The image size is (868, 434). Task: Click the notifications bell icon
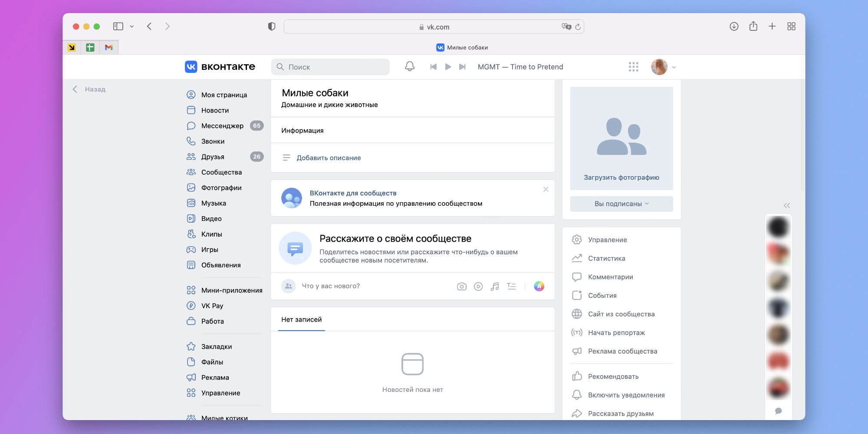[x=409, y=66]
